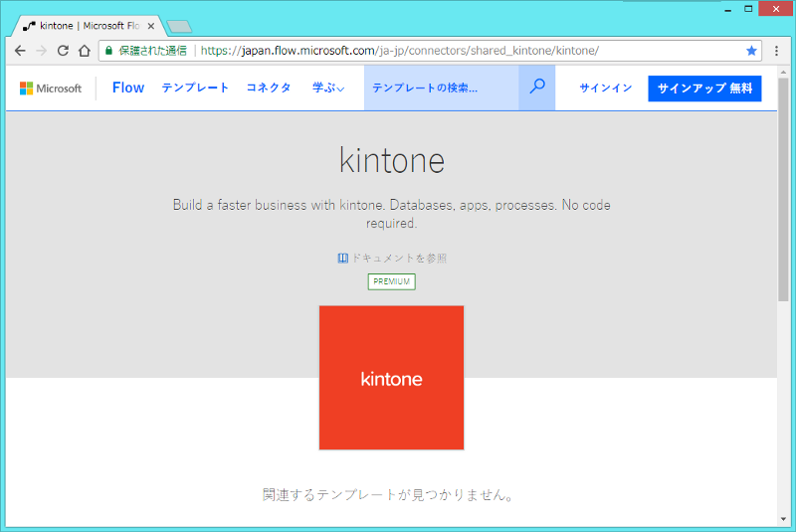
Task: Click the Flow brand link
Action: (x=128, y=89)
